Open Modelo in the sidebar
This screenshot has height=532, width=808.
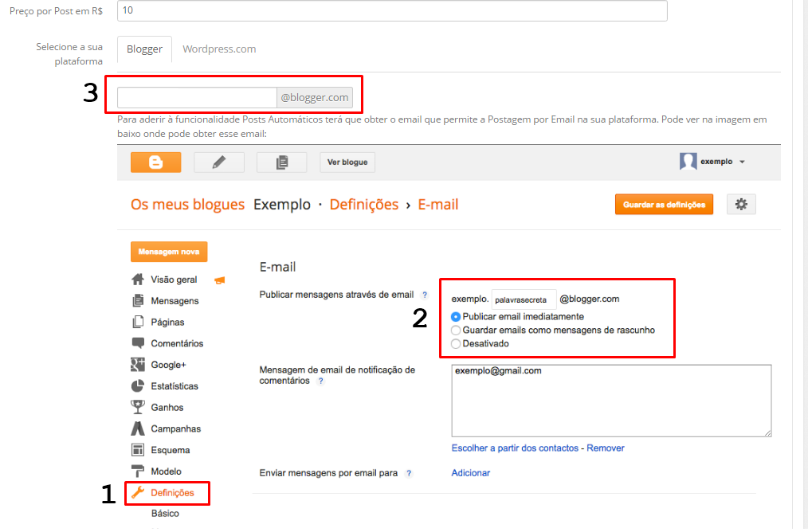[x=166, y=471]
